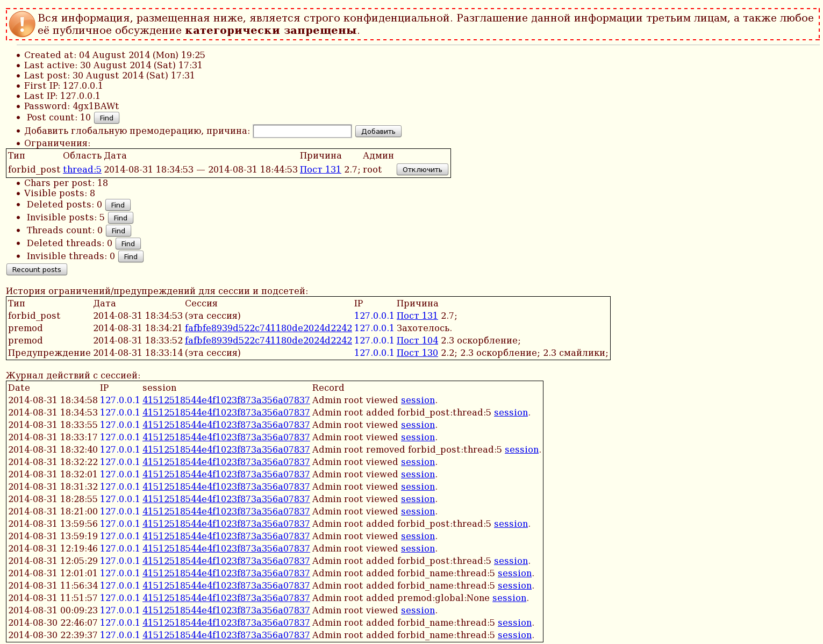Open session hash link in 18:32:22 row
This screenshot has height=644, width=823.
coord(226,462)
